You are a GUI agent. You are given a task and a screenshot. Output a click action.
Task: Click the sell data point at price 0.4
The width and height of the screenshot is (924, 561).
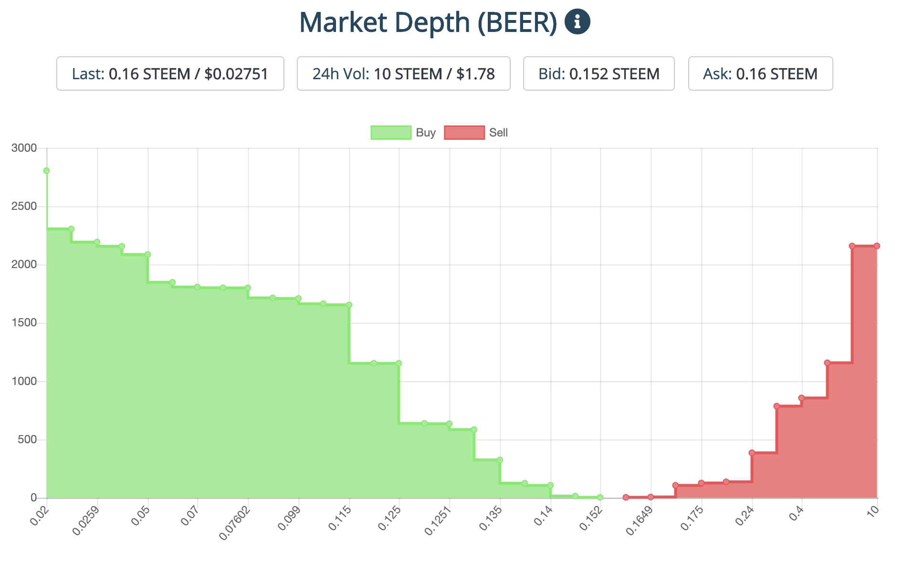click(x=801, y=398)
